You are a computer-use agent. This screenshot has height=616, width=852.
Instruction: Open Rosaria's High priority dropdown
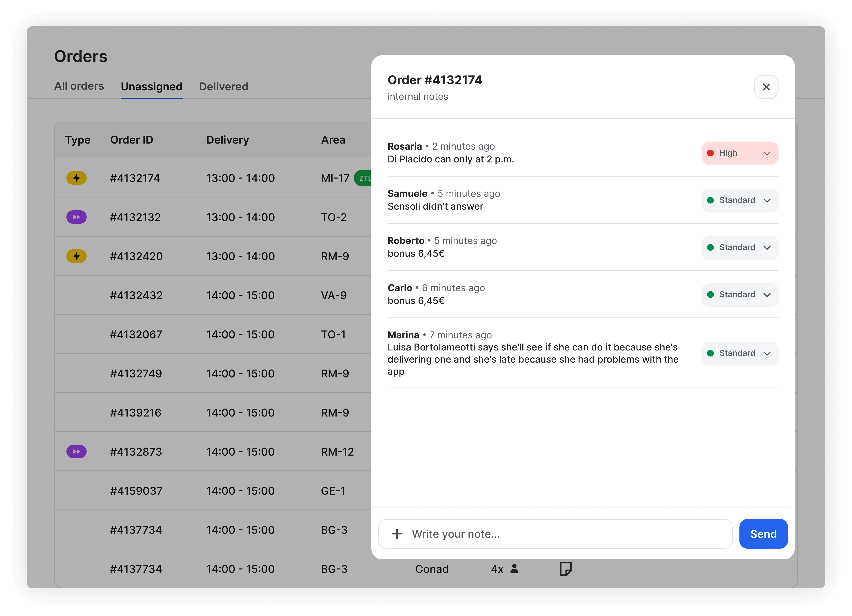pyautogui.click(x=739, y=153)
